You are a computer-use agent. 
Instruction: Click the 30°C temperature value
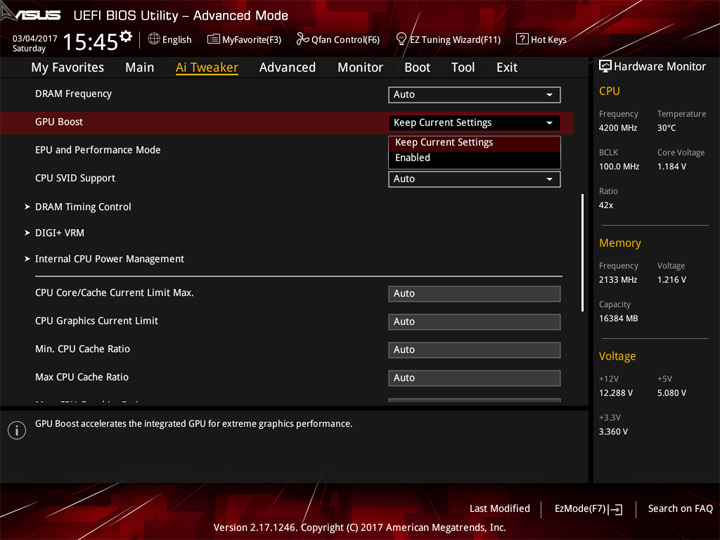point(666,128)
